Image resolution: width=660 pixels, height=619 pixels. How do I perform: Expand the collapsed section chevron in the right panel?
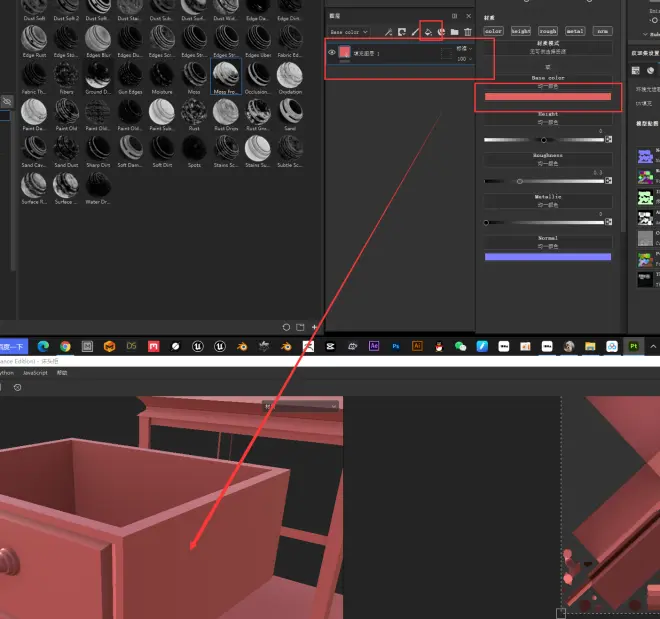coord(645,34)
